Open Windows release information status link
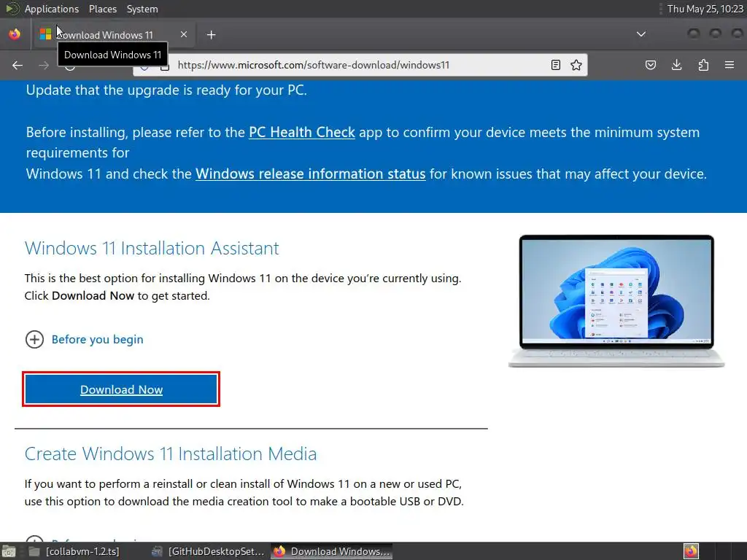 click(x=311, y=174)
